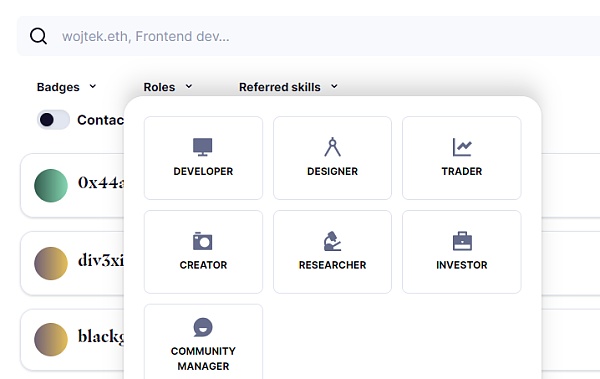
Task: Open the div3x profile entry
Action: tap(73, 263)
